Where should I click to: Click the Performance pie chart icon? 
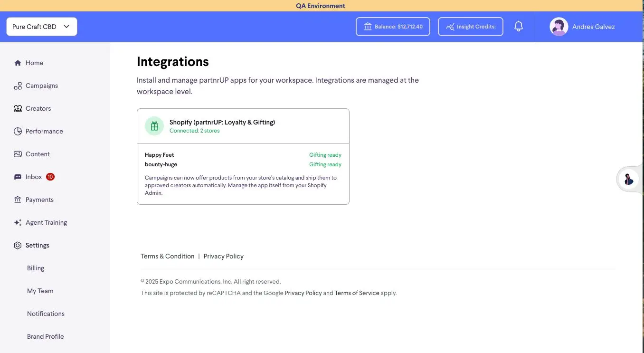[18, 131]
